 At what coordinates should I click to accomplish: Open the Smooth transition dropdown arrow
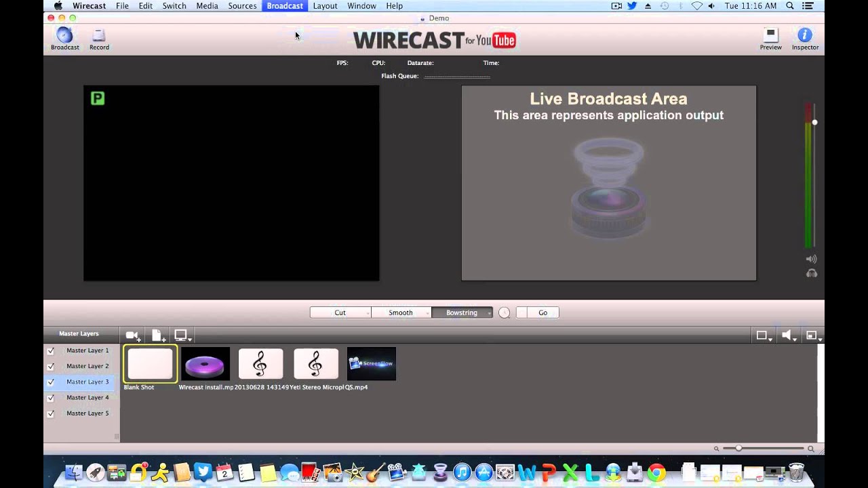(428, 313)
